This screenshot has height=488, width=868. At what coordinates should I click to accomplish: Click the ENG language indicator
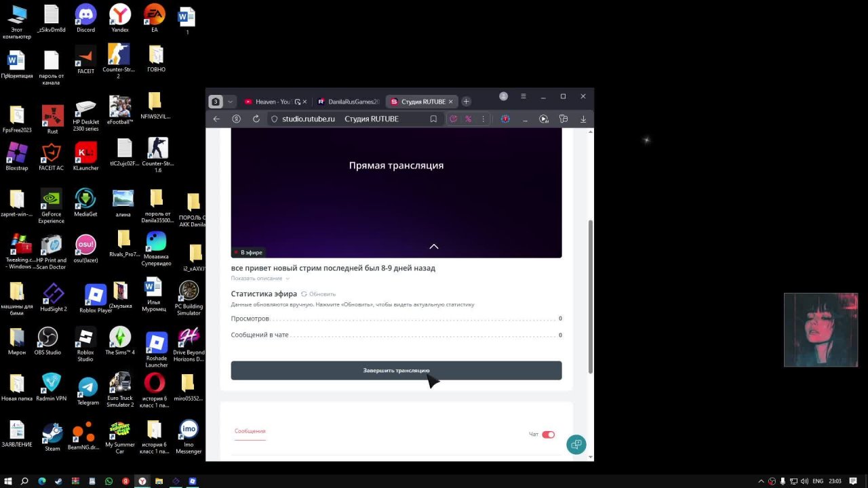click(818, 481)
